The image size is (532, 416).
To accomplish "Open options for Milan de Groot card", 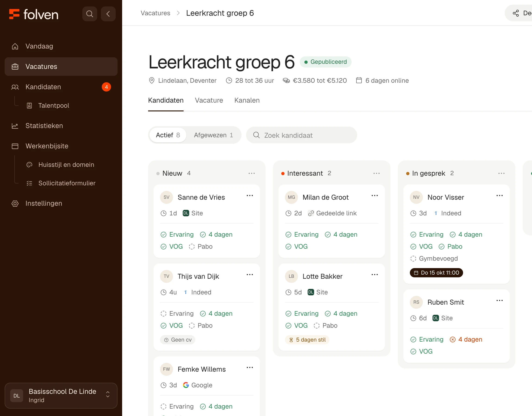I will [374, 196].
